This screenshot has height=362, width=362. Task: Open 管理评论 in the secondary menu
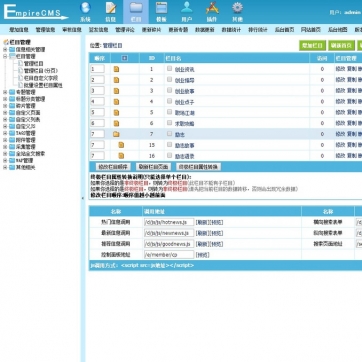click(125, 30)
